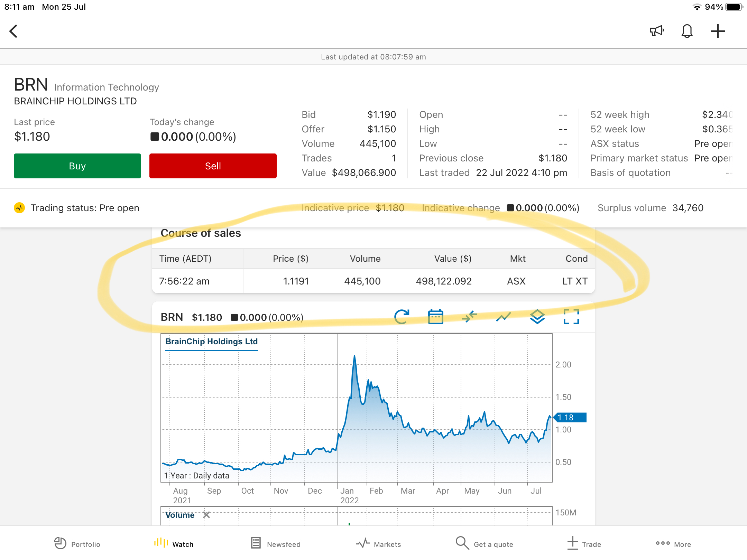
Task: Tap the Price ($) column header
Action: (290, 259)
